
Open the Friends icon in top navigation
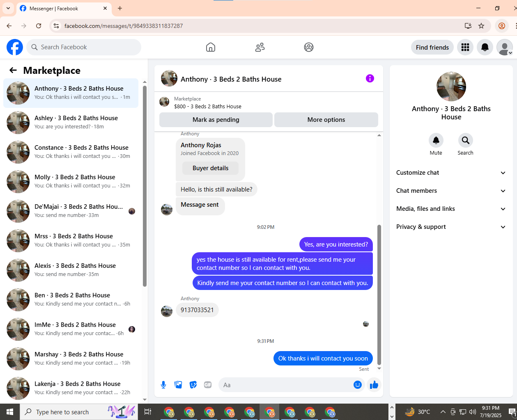pyautogui.click(x=260, y=47)
